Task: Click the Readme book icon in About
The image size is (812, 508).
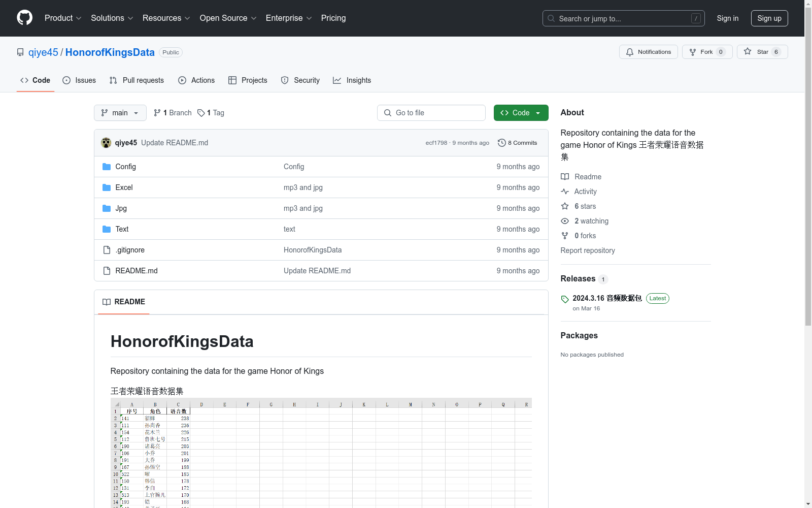Action: (x=565, y=177)
